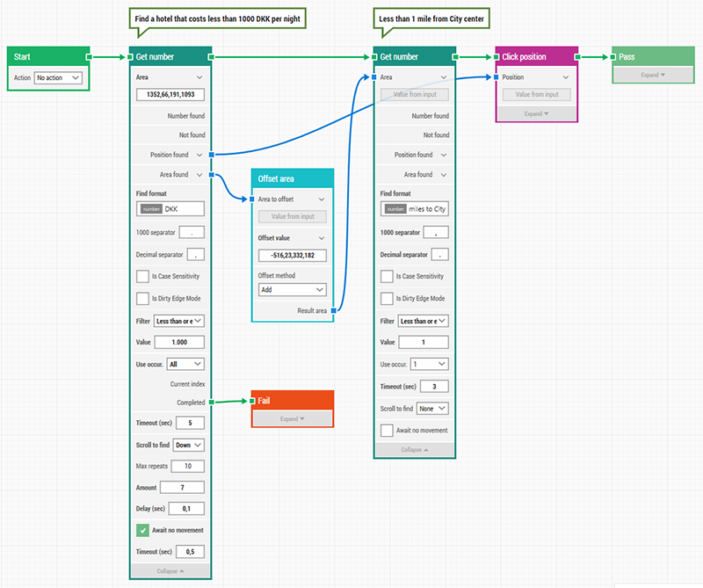
Task: Collapse the second Get number block
Action: 414,450
